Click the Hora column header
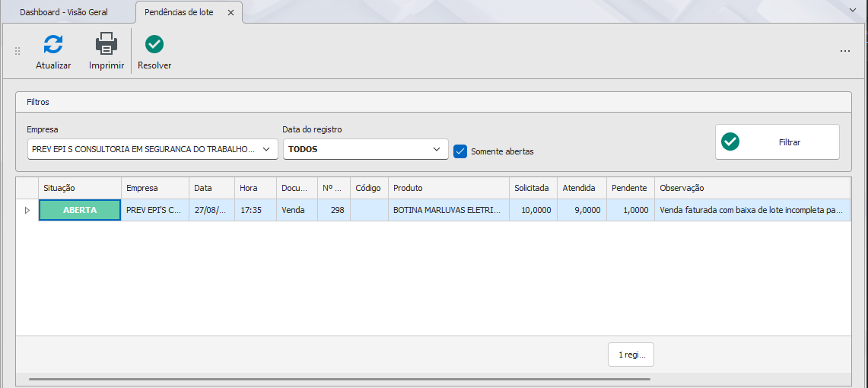This screenshot has height=388, width=868. click(x=256, y=188)
